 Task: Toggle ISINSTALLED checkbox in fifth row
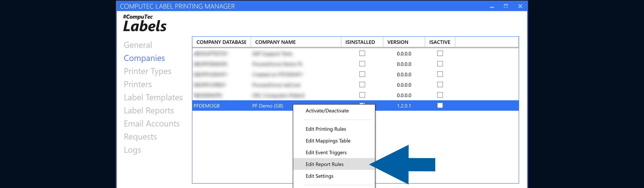pos(362,95)
